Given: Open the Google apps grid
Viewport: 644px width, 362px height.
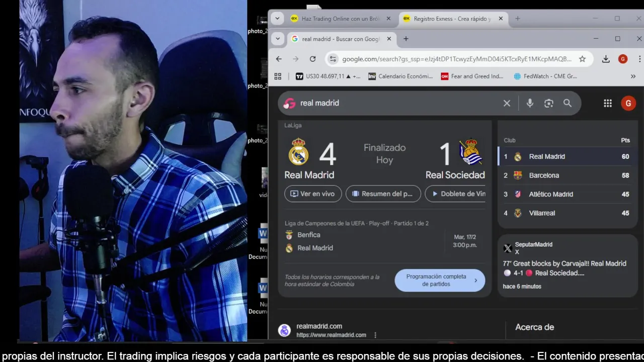Looking at the screenshot, I should (x=608, y=103).
